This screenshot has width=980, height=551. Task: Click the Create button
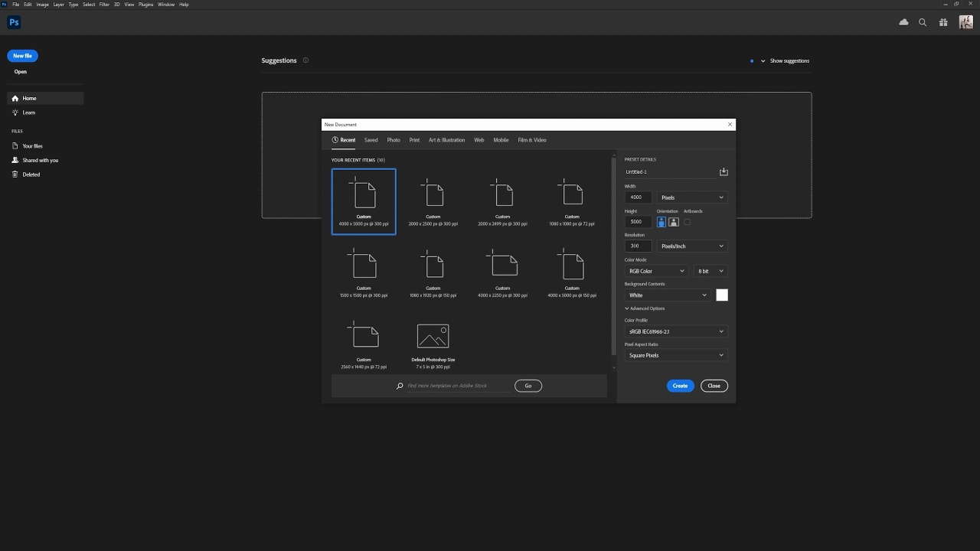point(680,386)
